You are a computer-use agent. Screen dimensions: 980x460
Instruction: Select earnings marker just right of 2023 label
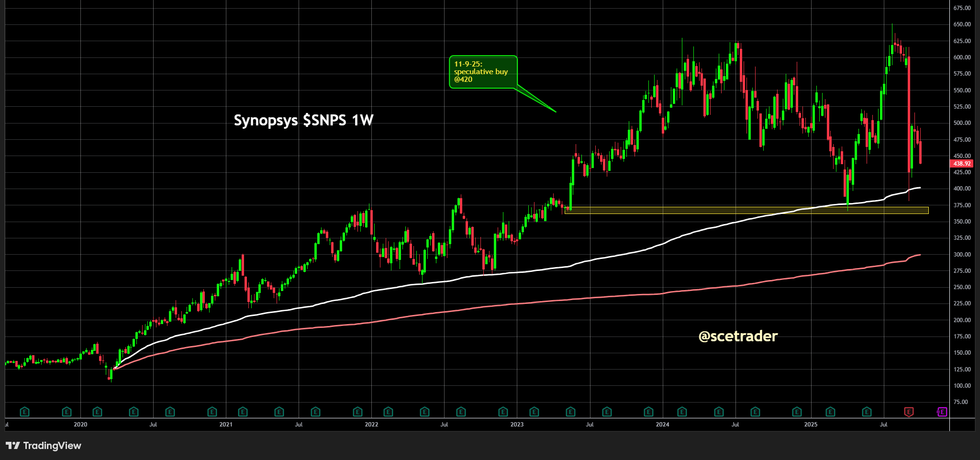point(534,412)
